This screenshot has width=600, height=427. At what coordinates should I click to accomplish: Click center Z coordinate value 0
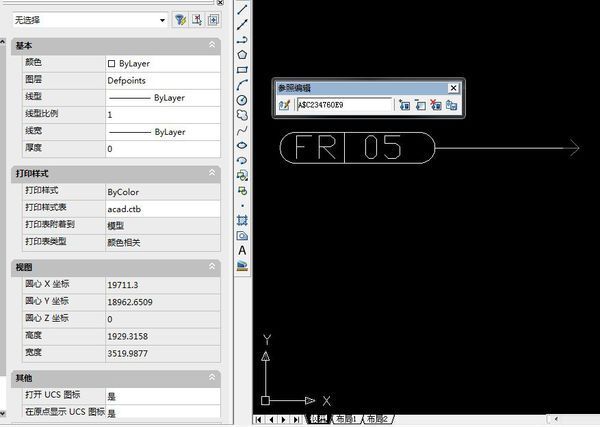163,319
